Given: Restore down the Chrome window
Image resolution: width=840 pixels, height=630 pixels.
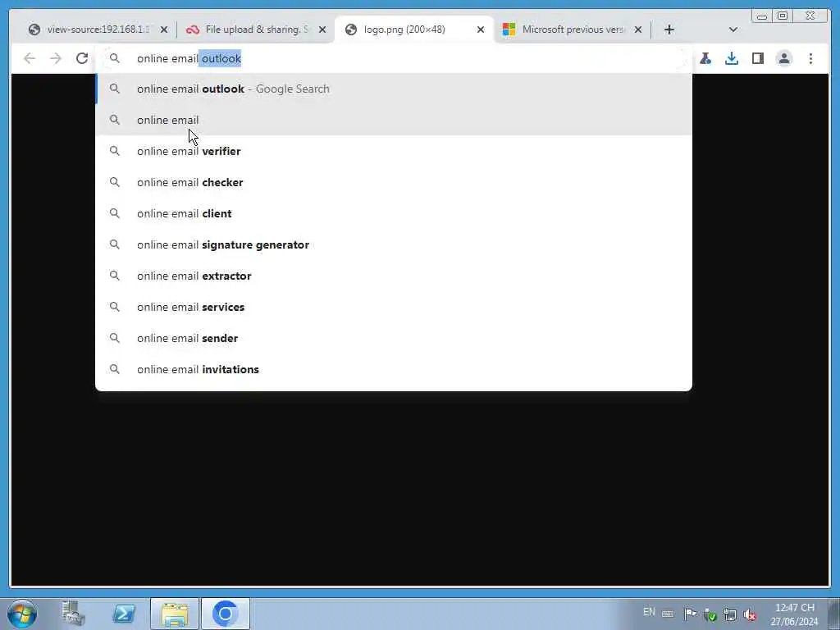Looking at the screenshot, I should pos(783,16).
